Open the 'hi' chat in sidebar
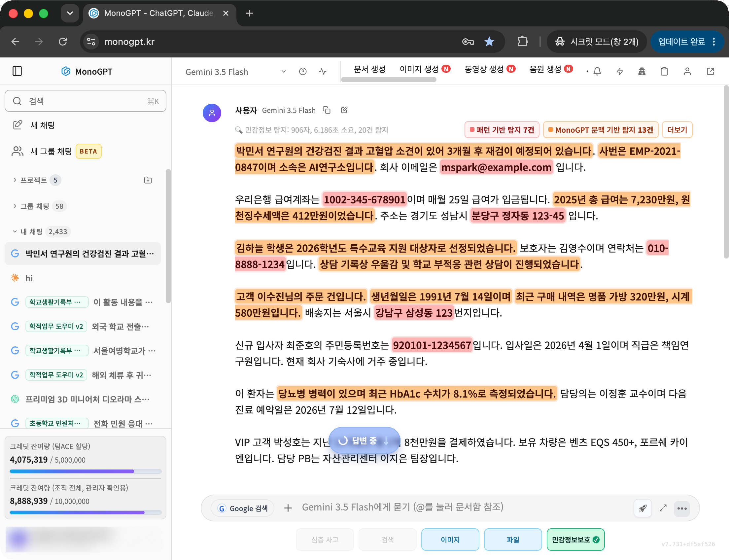Screen dimensions: 729x560 point(83,278)
